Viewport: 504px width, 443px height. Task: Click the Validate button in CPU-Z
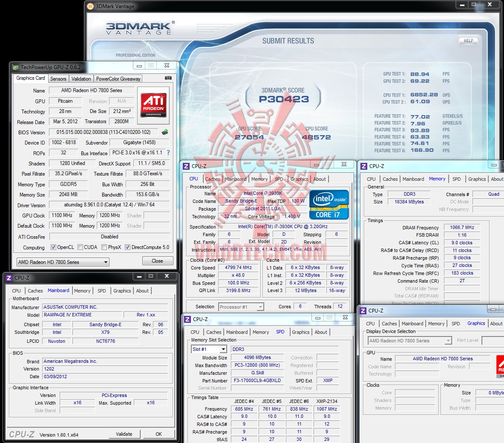click(124, 434)
